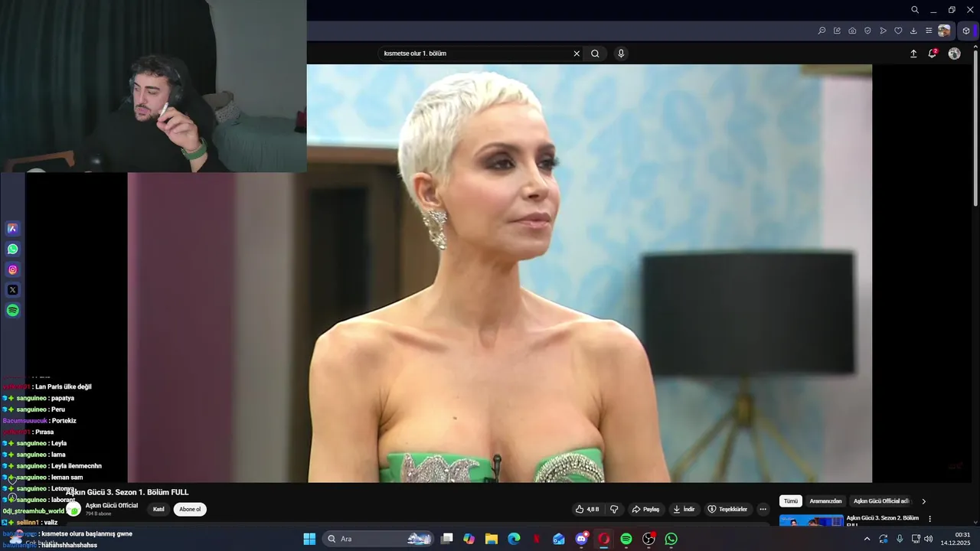Open Copilot from taskbar

pyautogui.click(x=469, y=539)
